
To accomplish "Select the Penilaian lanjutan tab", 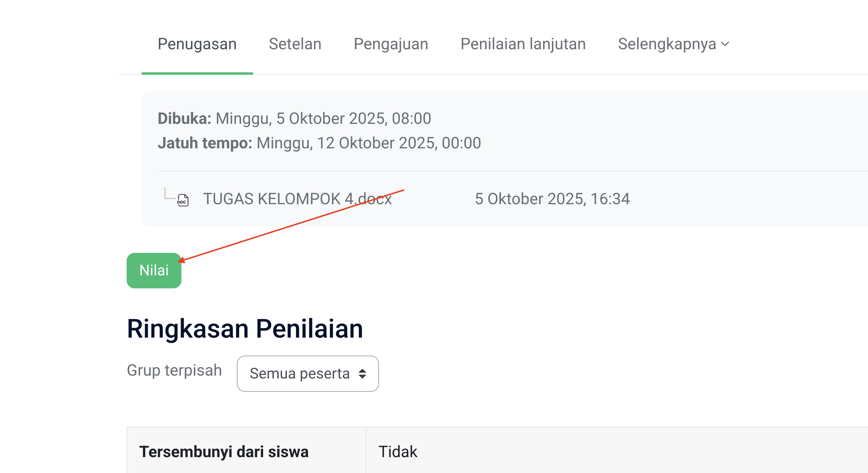I will pos(523,44).
